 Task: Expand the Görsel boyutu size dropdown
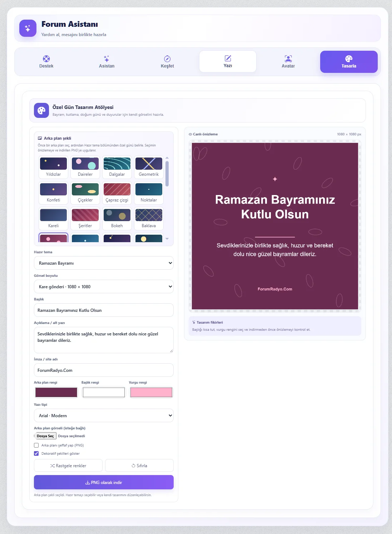click(104, 286)
